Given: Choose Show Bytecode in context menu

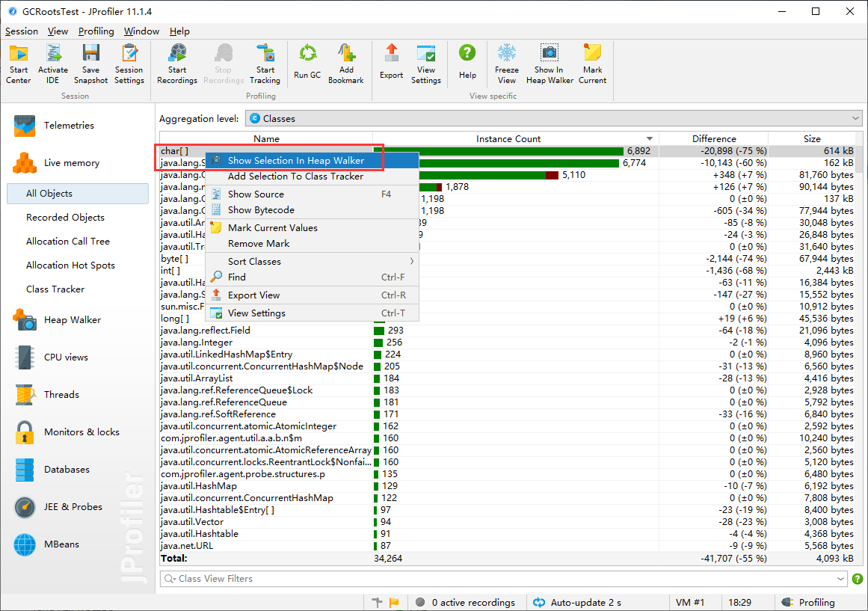Looking at the screenshot, I should 312,210.
